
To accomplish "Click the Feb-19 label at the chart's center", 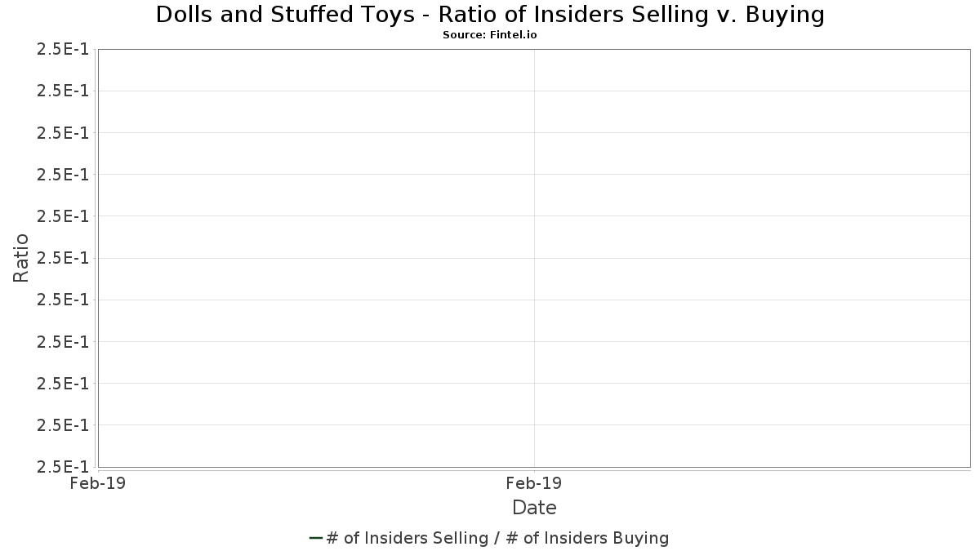I will 534,483.
